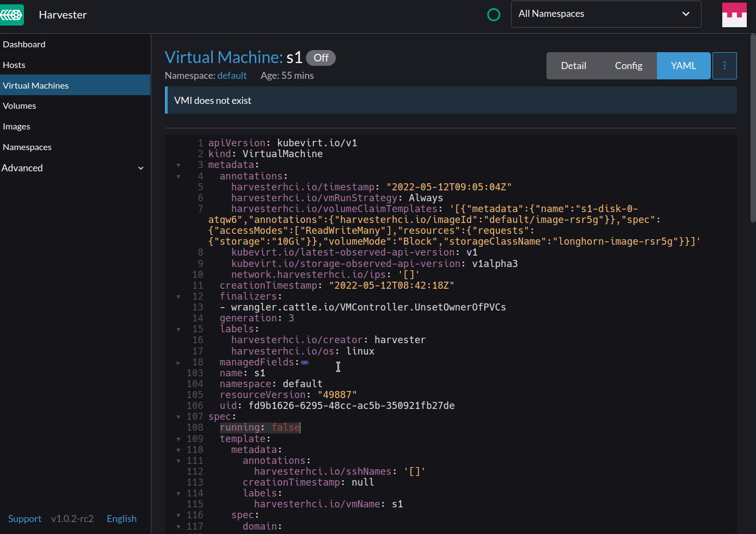Open Images from the sidebar
This screenshot has width=756, height=534.
tap(16, 126)
